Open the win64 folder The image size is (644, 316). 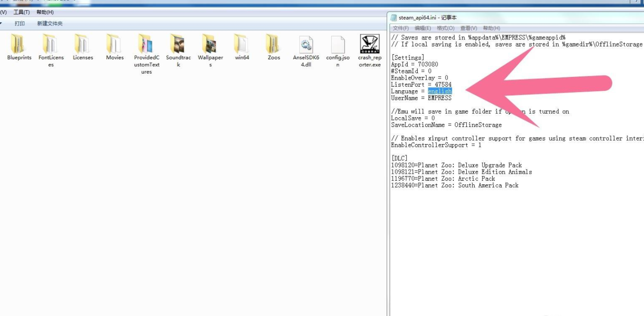pos(242,48)
